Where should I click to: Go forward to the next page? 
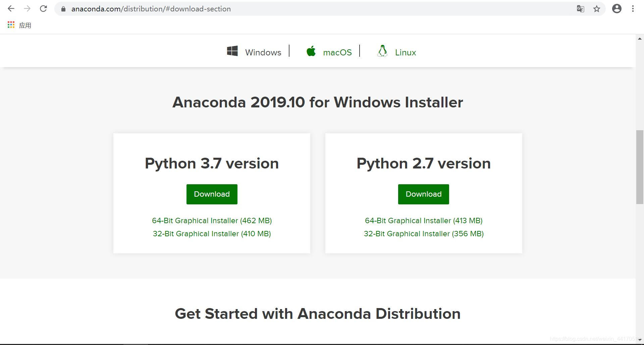tap(27, 9)
